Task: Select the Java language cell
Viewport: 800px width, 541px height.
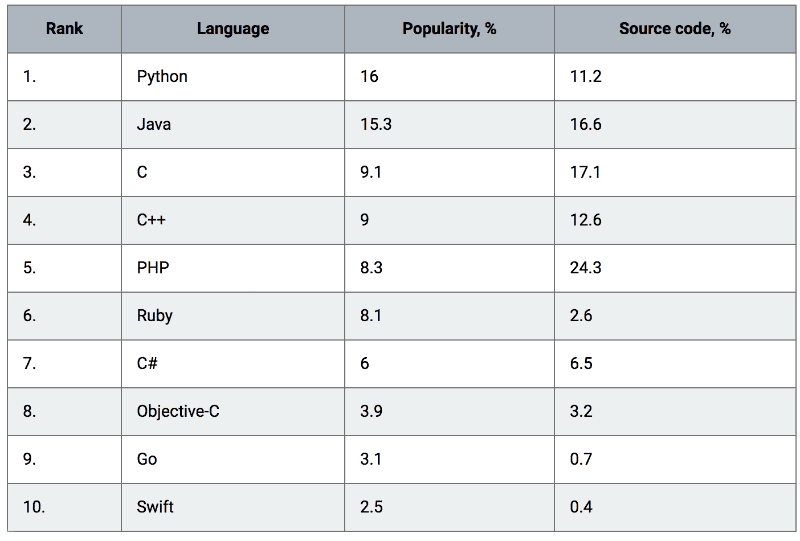Action: (233, 125)
